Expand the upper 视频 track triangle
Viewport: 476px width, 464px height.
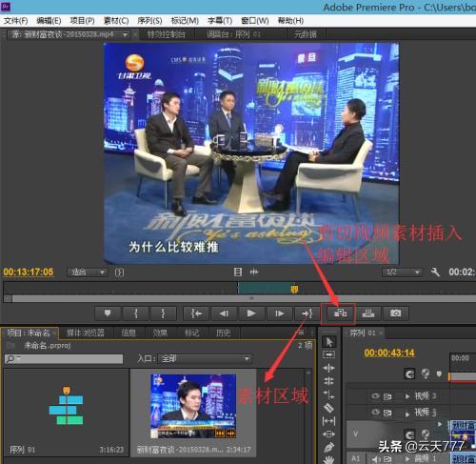(x=407, y=396)
